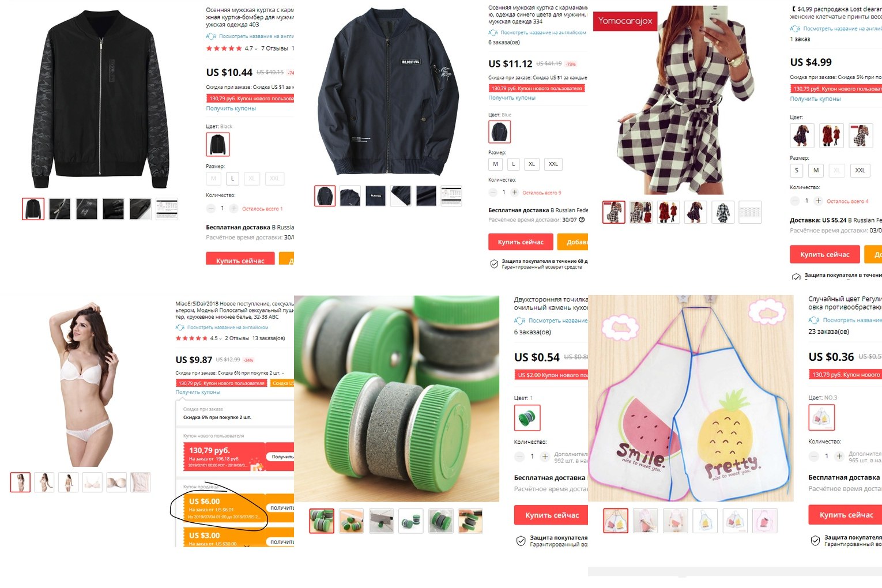Choose the red plaid dress color swatch
This screenshot has width=882, height=588.
(x=831, y=135)
